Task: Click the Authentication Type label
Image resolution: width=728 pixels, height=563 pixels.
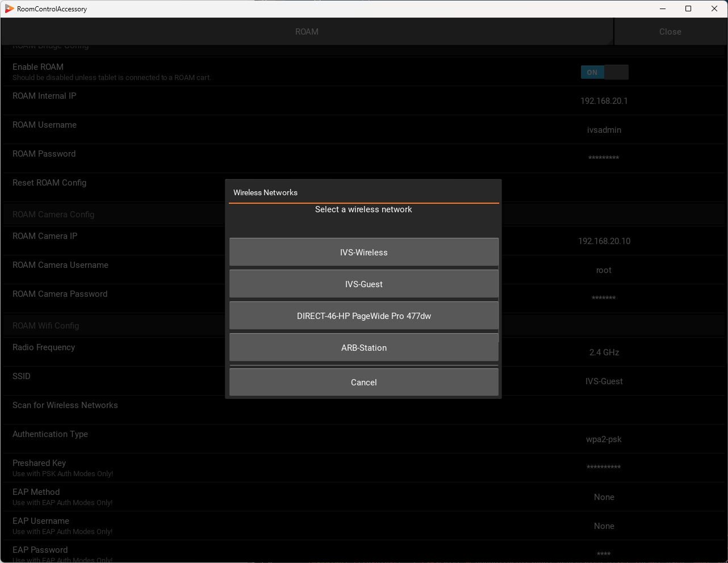Action: point(50,434)
